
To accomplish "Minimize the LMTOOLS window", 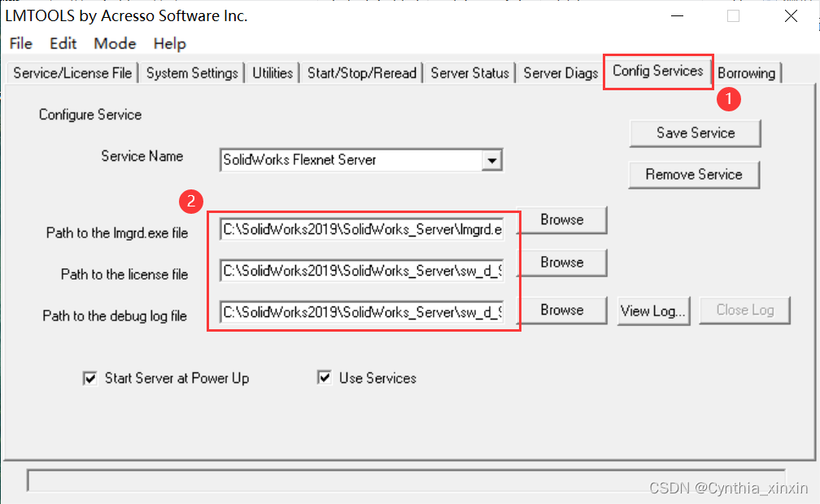I will pos(677,15).
